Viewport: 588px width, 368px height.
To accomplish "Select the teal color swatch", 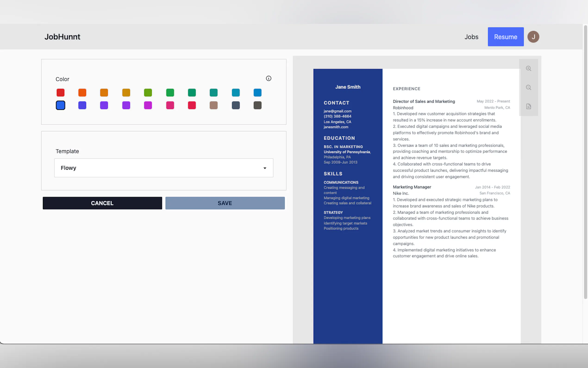I will 213,92.
